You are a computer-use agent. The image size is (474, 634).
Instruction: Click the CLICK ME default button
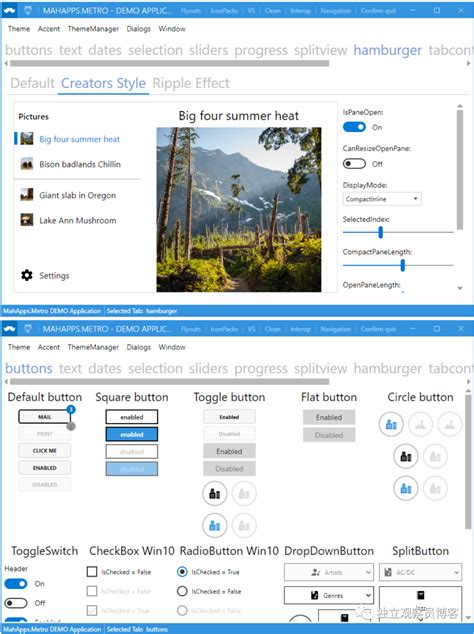(x=44, y=450)
